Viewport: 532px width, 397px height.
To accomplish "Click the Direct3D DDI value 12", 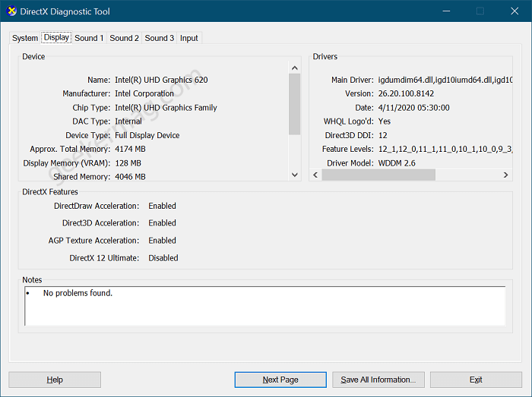I will (382, 135).
